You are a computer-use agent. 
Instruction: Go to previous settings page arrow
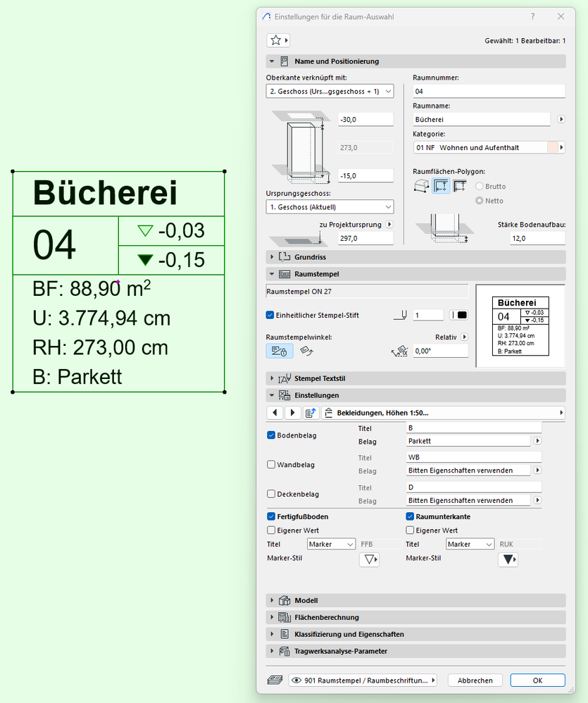(275, 413)
